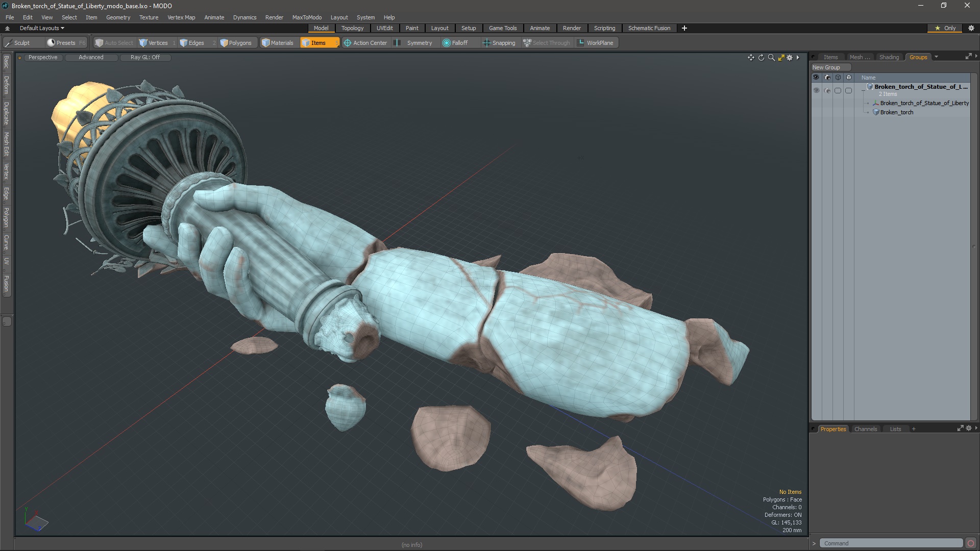The width and height of the screenshot is (980, 551).
Task: Click the WorkPlane toolbar button
Action: click(x=595, y=43)
